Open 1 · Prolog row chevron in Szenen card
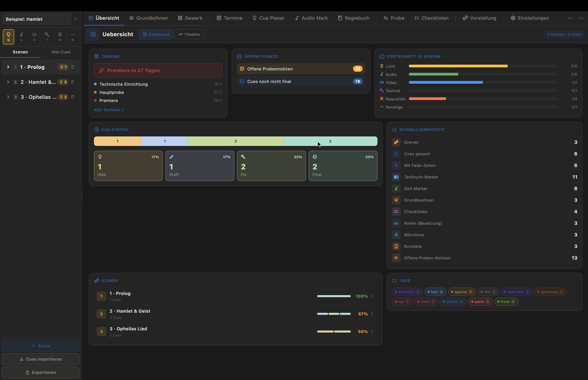The width and height of the screenshot is (588, 380). pos(372,296)
